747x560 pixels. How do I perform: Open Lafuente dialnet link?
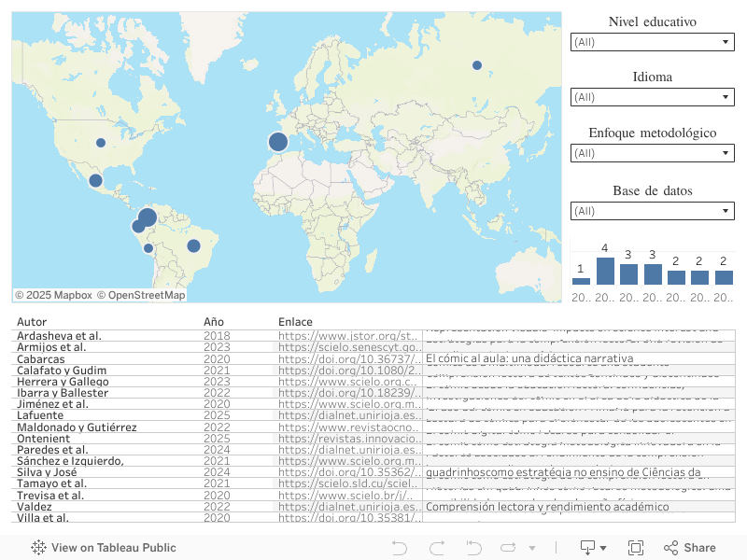coord(349,415)
